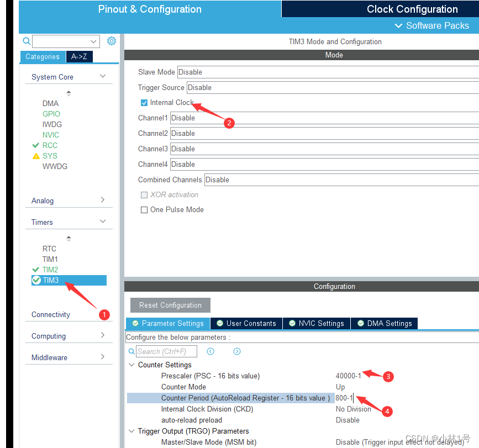Select the A->Z tab
This screenshot has width=479, height=448.
pyautogui.click(x=79, y=56)
